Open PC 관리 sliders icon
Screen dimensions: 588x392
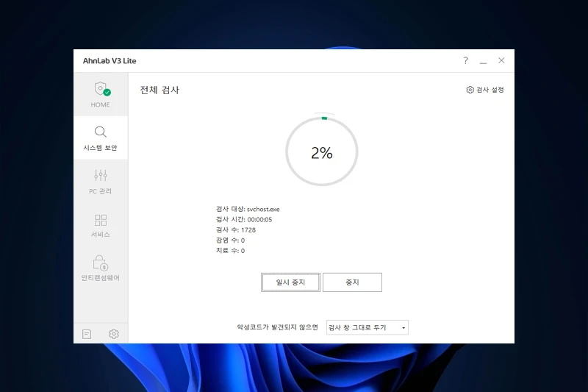(x=100, y=175)
